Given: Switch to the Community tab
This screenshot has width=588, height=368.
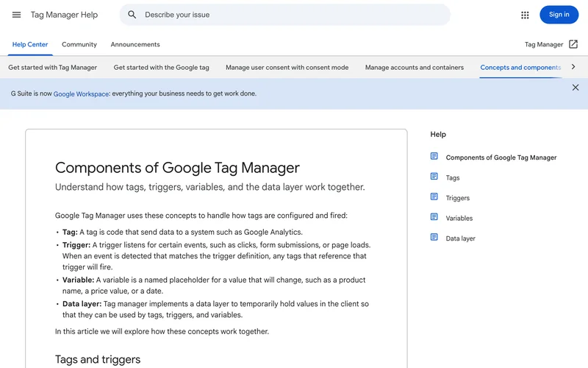Looking at the screenshot, I should 79,44.
